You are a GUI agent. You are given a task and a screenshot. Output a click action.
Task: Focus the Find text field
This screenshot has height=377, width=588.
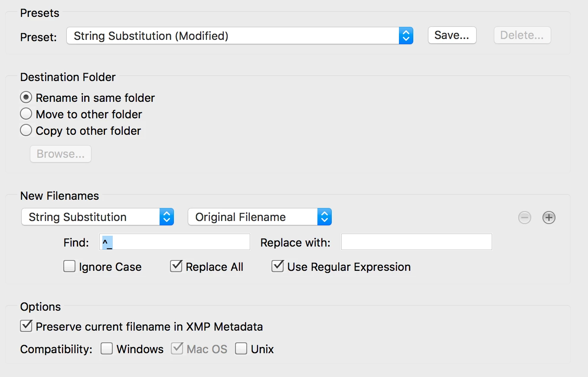coord(175,242)
